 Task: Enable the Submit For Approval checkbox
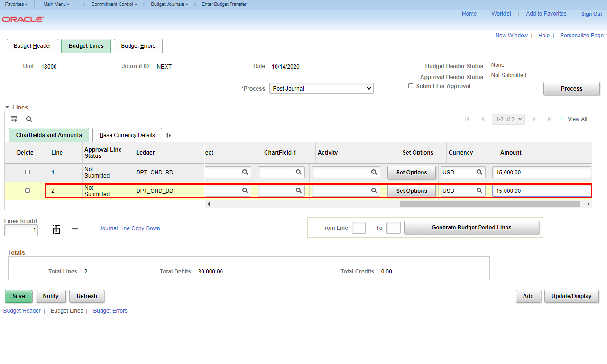(x=411, y=86)
